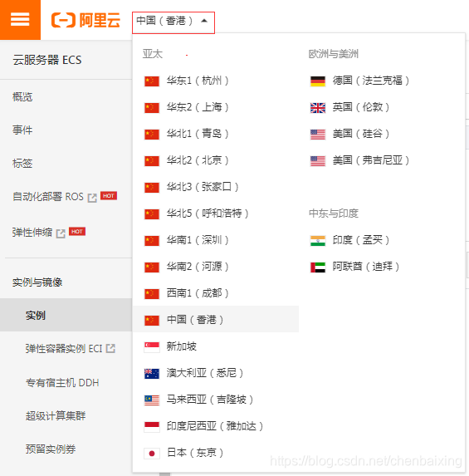Click the Indonesia flag icon

tap(152, 427)
